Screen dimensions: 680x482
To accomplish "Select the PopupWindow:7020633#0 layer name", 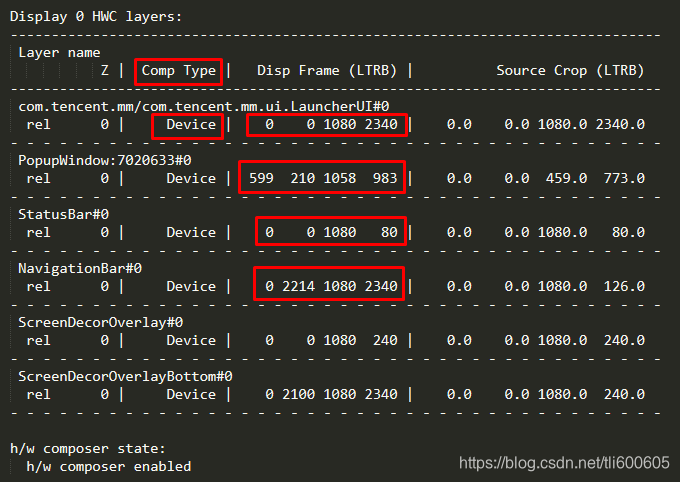I will coord(105,161).
